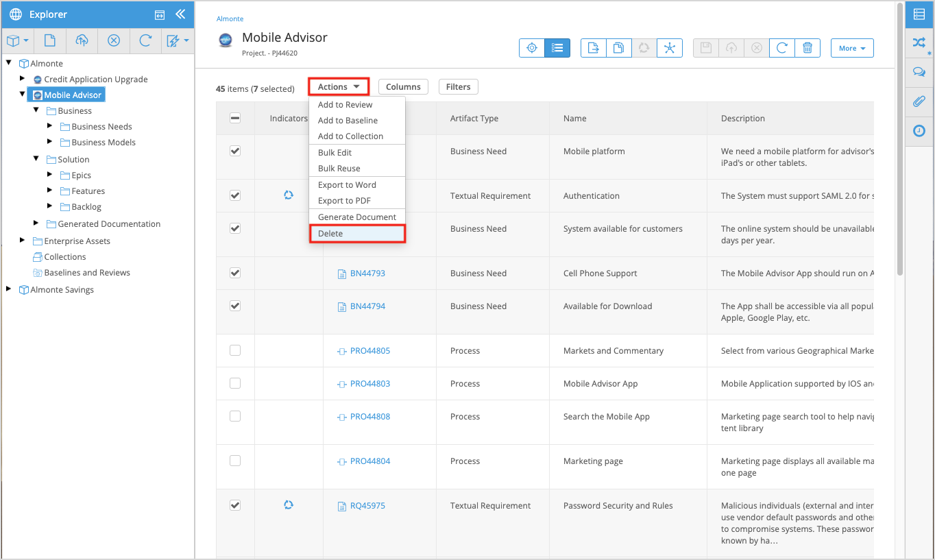Check the Markets and Commentary row checkbox
This screenshot has height=560, width=935.
pos(235,350)
